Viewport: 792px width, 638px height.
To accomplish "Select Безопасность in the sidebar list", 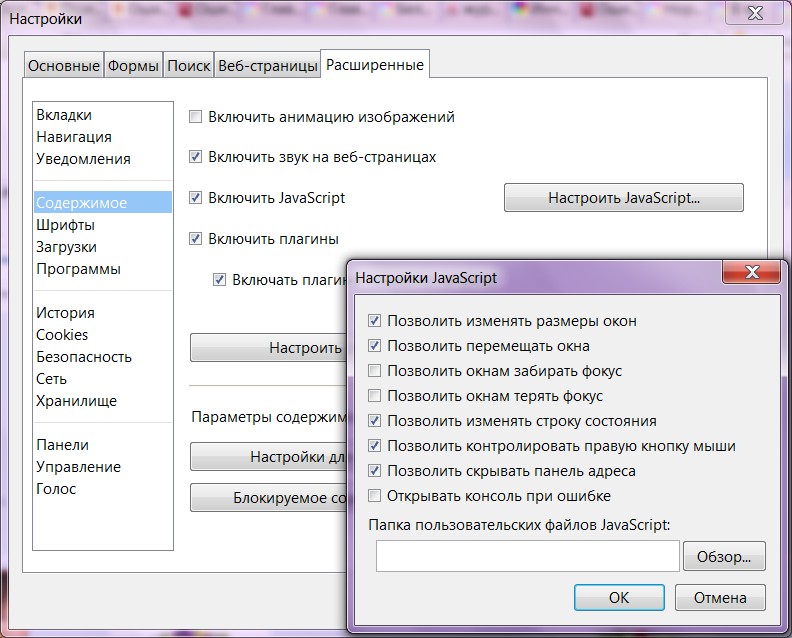I will pos(84,357).
